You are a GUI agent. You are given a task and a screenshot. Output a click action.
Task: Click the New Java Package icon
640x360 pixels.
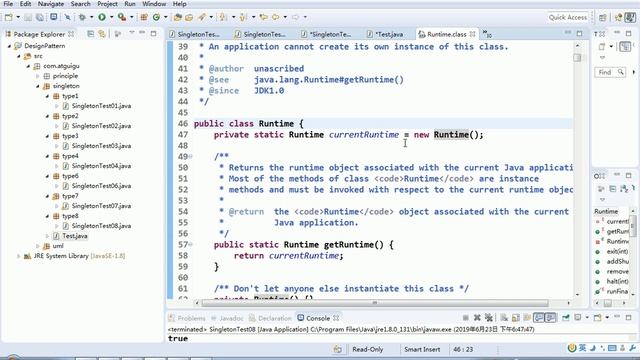[144, 17]
